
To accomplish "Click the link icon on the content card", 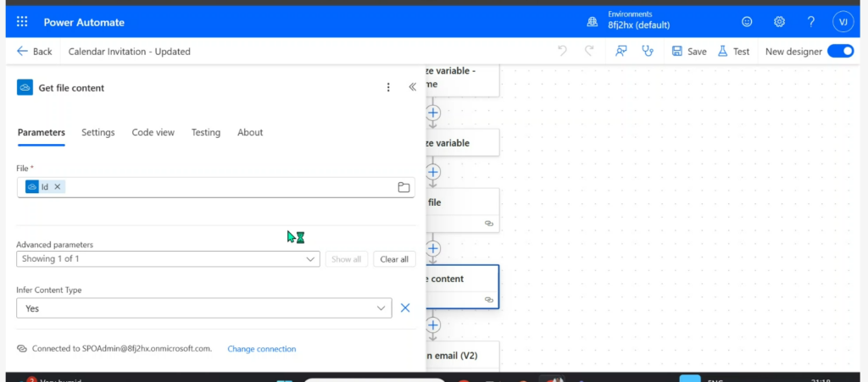I will tap(489, 299).
